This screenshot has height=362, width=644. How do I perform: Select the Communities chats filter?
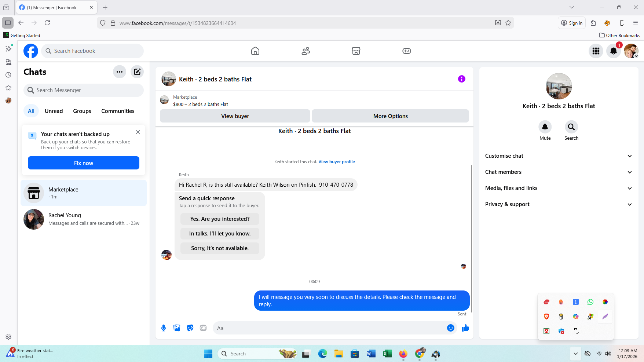click(x=118, y=111)
